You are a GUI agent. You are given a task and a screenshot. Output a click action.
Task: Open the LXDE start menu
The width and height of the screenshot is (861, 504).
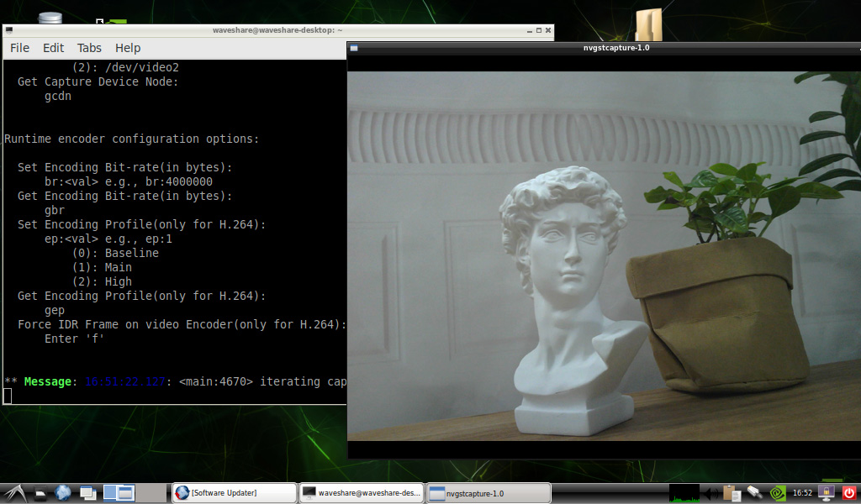point(13,492)
